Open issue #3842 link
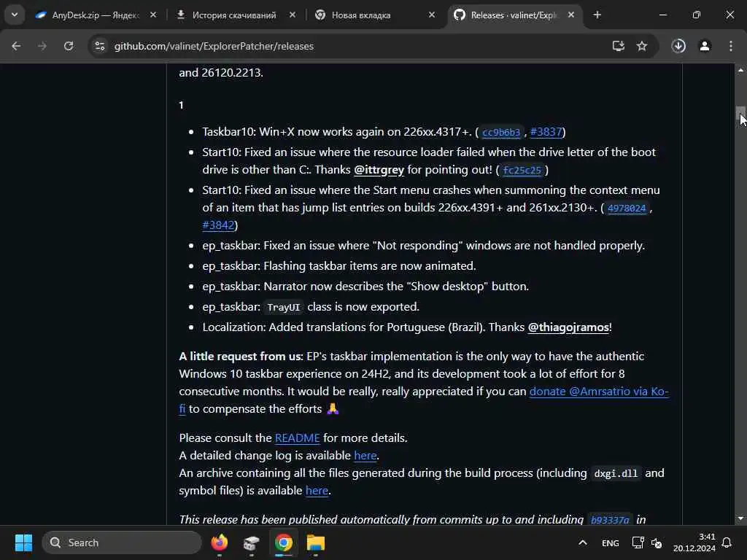The image size is (747, 560). click(218, 225)
